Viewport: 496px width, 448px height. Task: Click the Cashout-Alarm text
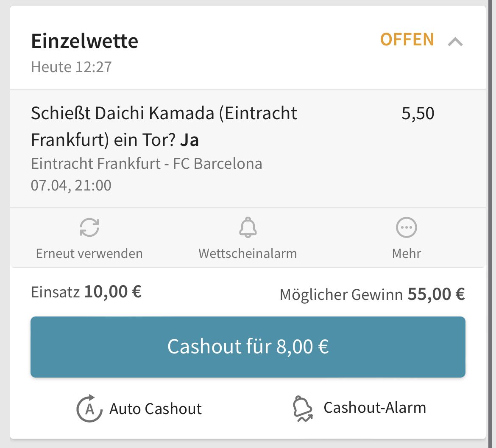tap(375, 407)
